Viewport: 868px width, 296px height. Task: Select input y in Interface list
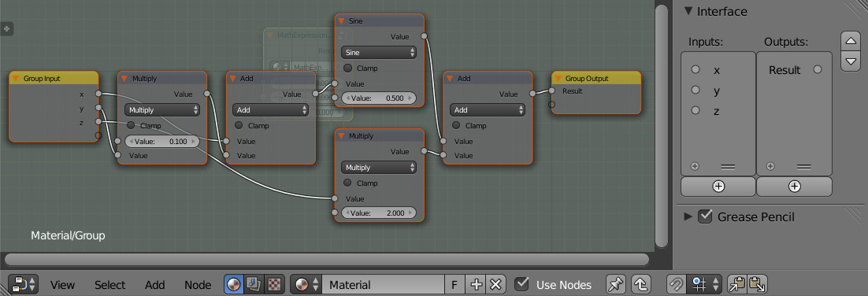pos(718,91)
